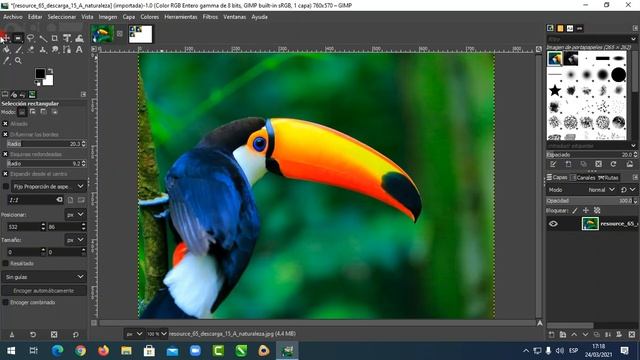Refresh the brushes list
This screenshot has width=640, height=360.
coord(613,164)
